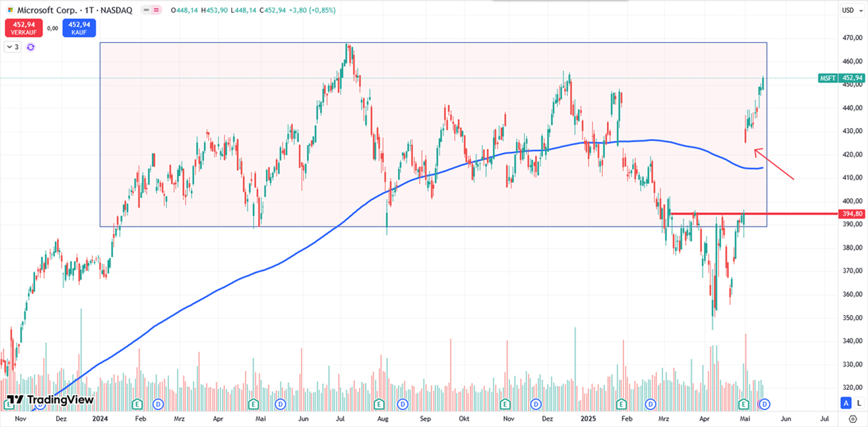Open chart settings via the gear icon
This screenshot has height=427, width=868.
pos(852,420)
